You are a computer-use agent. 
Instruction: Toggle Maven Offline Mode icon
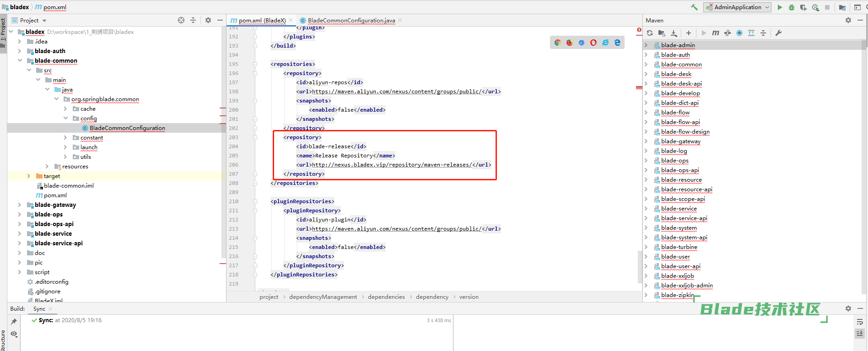click(728, 33)
